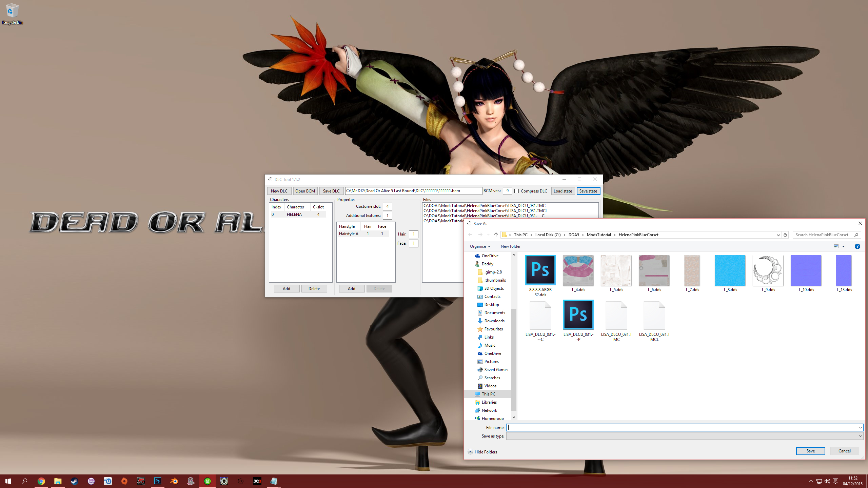Launch Chrome from the taskbar
868x488 pixels.
point(41,481)
